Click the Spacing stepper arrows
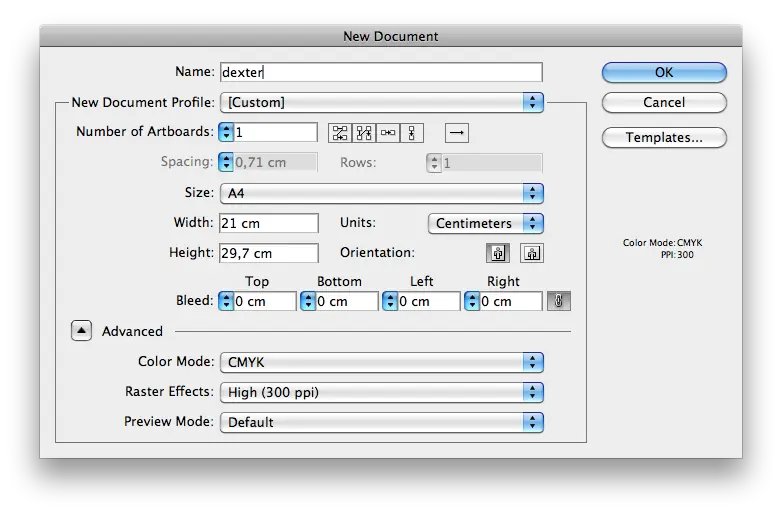This screenshot has height=513, width=782. tap(226, 163)
